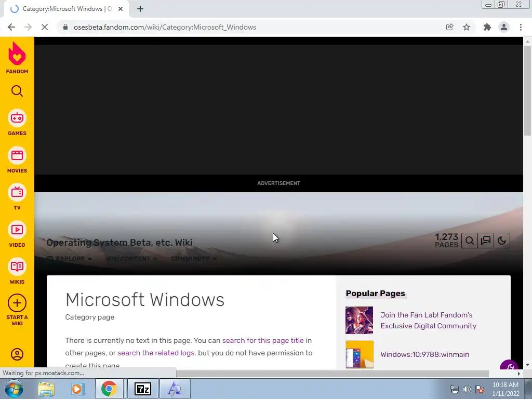Click the wiki search magnifier button
The image size is (532, 399).
[x=470, y=241]
